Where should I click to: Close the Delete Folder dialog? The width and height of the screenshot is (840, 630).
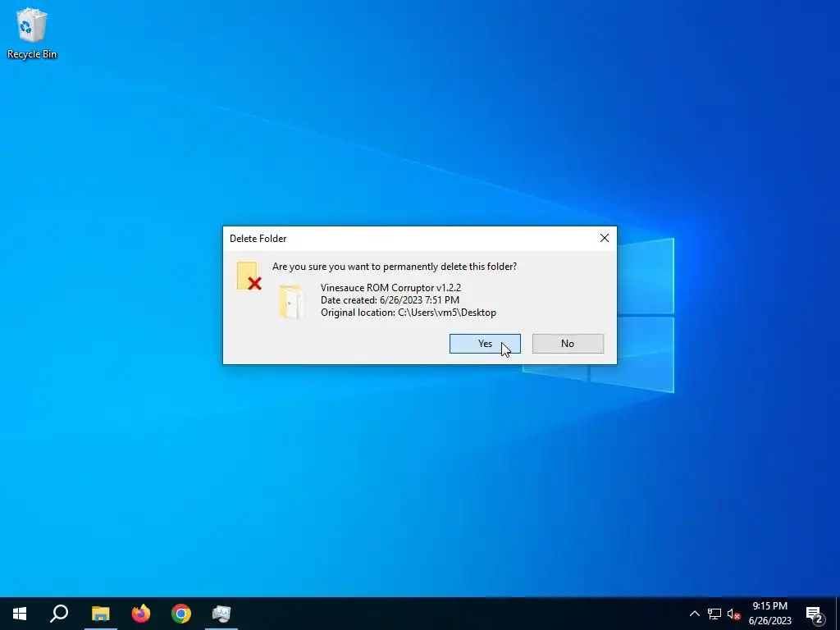[605, 238]
